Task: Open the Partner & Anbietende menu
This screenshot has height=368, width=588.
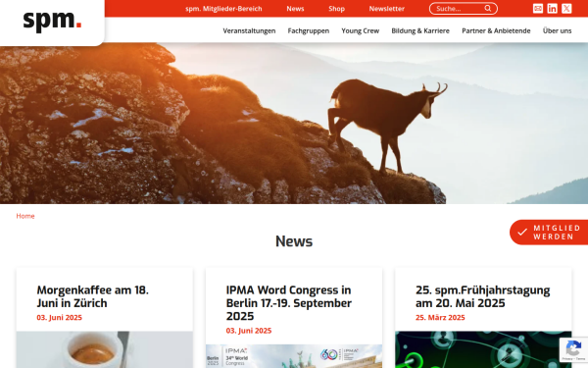Action: [496, 30]
